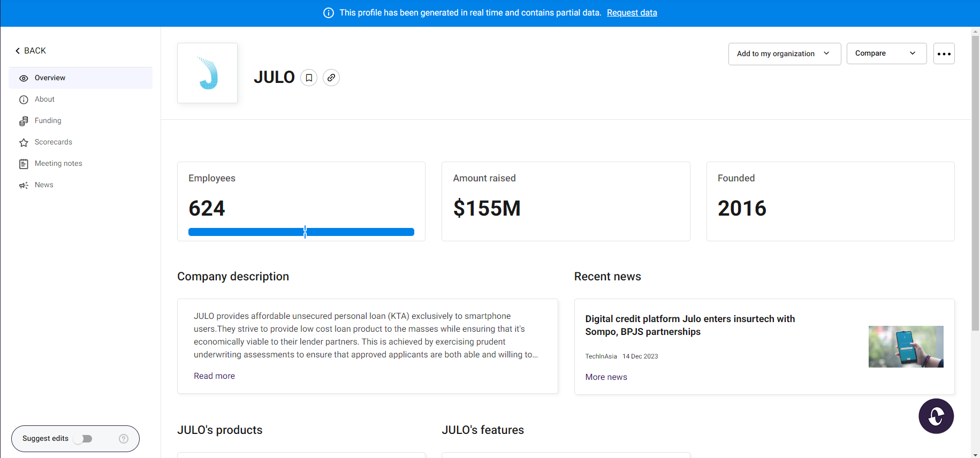Open the news article phone thumbnail
Screen dimensions: 980x458
click(x=906, y=347)
